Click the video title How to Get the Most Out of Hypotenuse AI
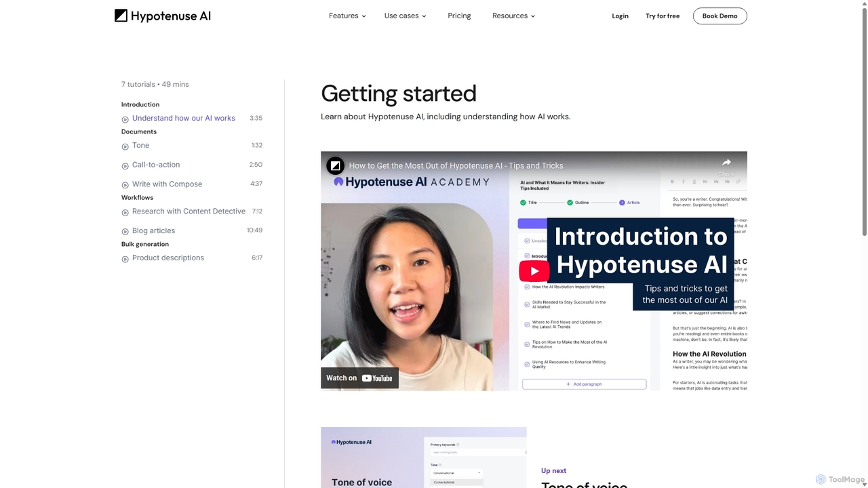 [456, 165]
